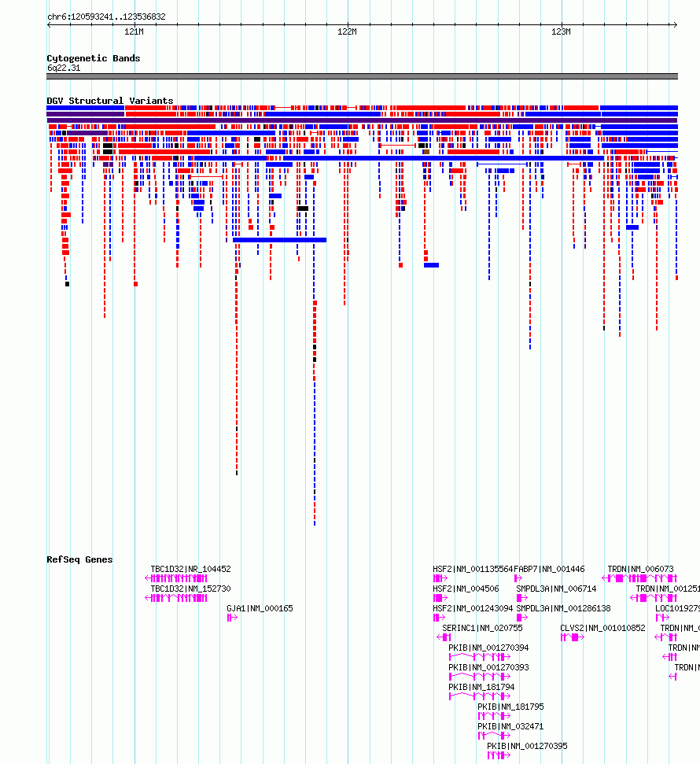Screen dimensions: 700x764
Task: Open gene HSF2|NM_001243094 label
Action: (x=473, y=608)
